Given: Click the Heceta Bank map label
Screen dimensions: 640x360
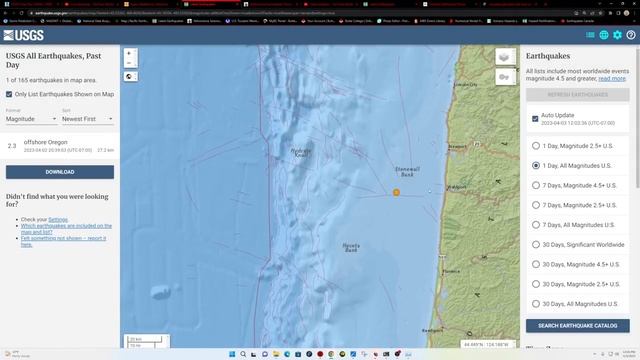Looking at the screenshot, I should (351, 247).
